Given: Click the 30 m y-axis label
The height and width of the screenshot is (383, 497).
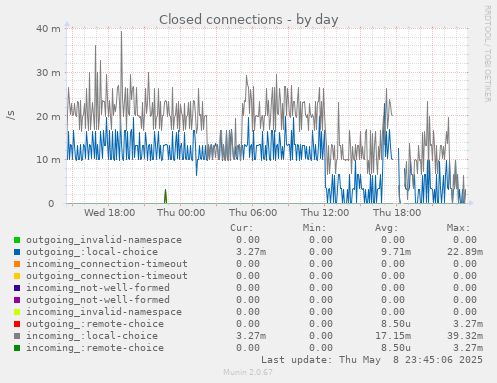Looking at the screenshot, I should [x=48, y=73].
